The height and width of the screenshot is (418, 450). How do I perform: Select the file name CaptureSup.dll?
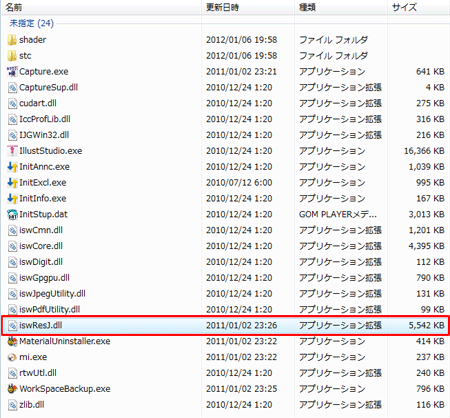click(x=49, y=88)
